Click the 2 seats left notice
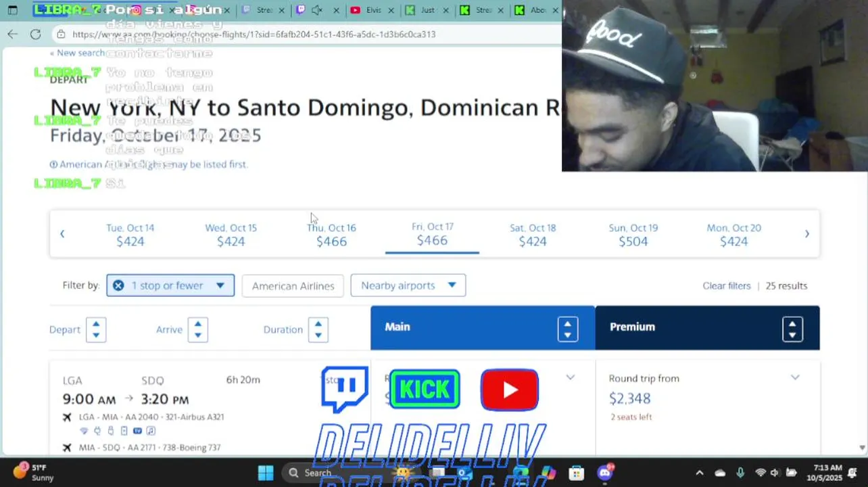 [631, 417]
